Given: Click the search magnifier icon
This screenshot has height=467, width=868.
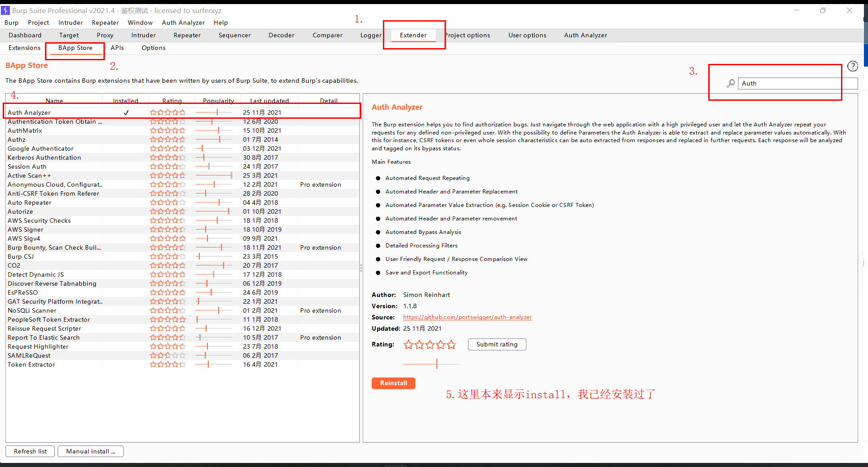Looking at the screenshot, I should click(x=730, y=83).
